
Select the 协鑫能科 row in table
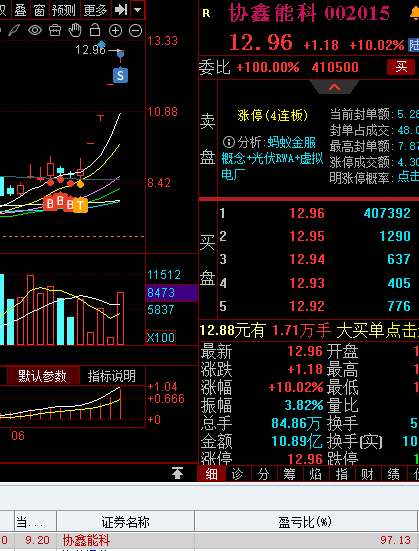(210, 540)
